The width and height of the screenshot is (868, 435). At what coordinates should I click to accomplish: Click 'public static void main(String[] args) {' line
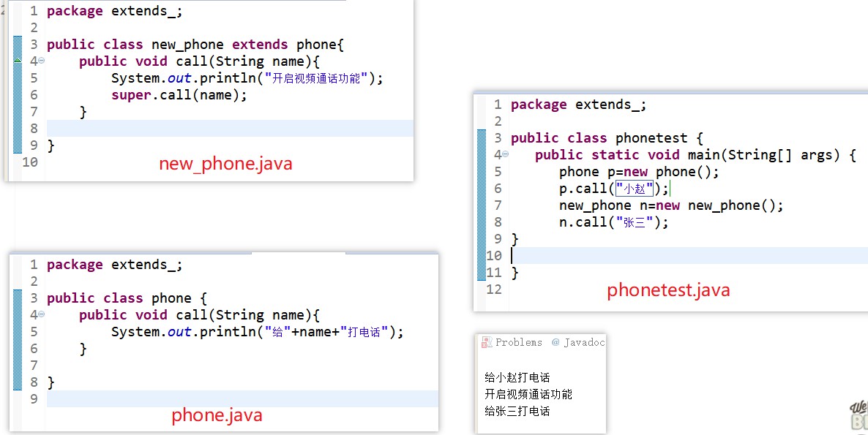pos(695,155)
